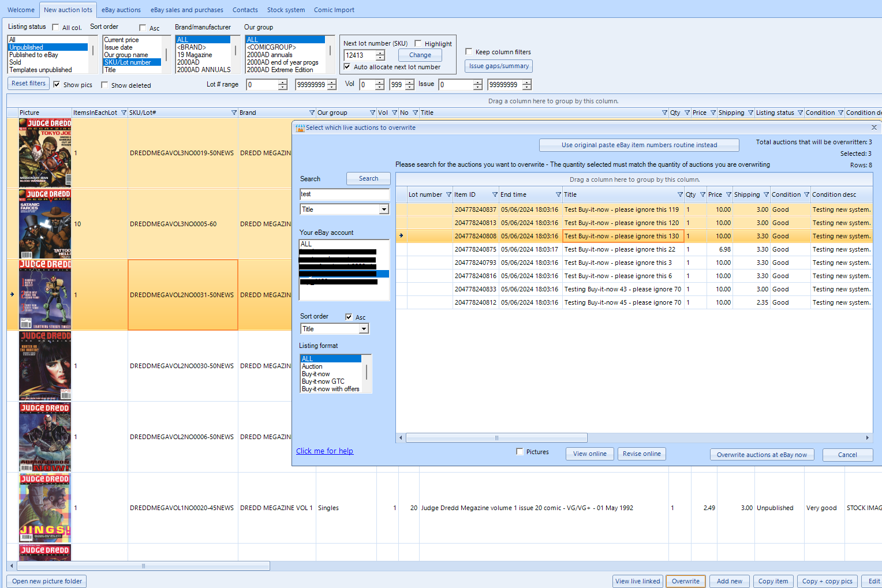Filter the Vol column in main grid
Image resolution: width=882 pixels, height=588 pixels.
click(x=394, y=113)
